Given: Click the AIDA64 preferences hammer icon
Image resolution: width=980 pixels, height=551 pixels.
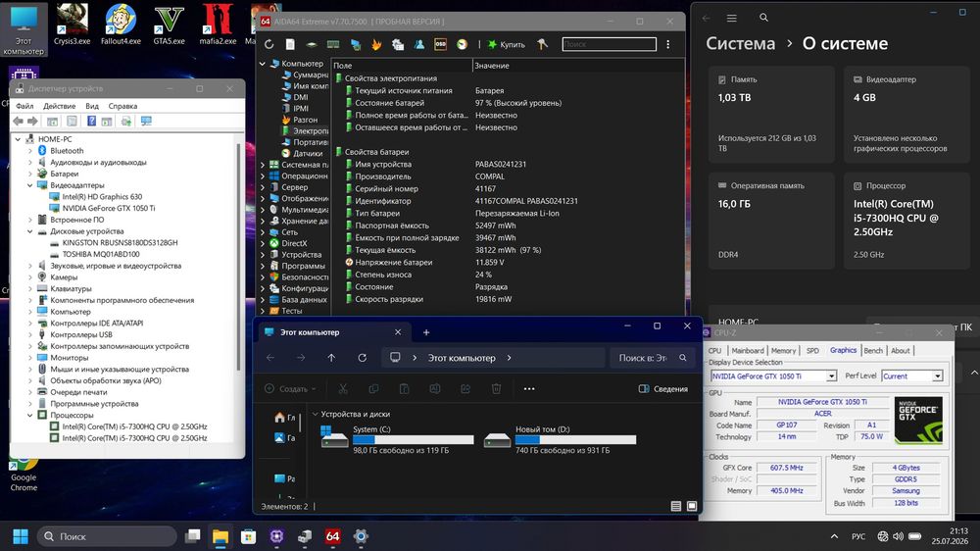Looking at the screenshot, I should pyautogui.click(x=543, y=44).
